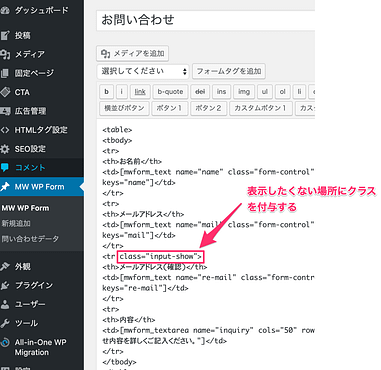Click the 固定ページ pages icon

5,73
